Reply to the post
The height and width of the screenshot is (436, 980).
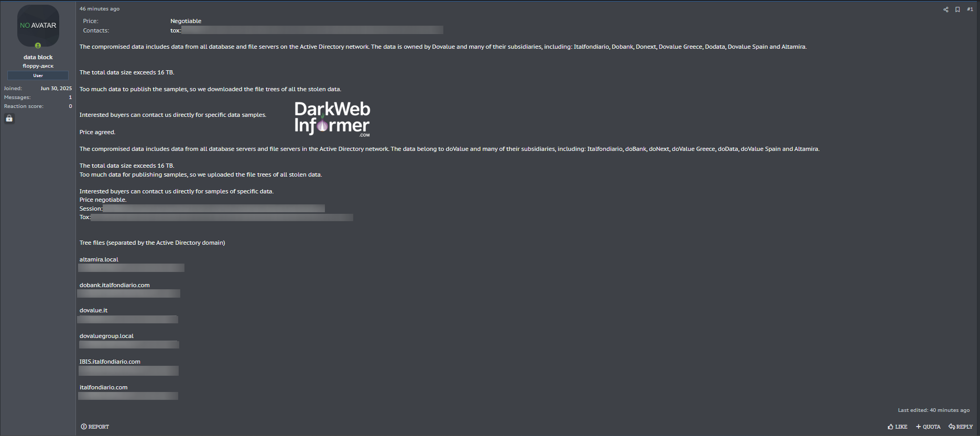(961, 427)
